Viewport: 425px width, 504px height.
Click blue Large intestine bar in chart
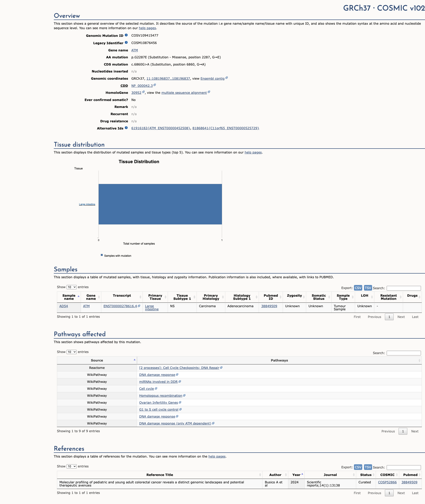coord(160,204)
